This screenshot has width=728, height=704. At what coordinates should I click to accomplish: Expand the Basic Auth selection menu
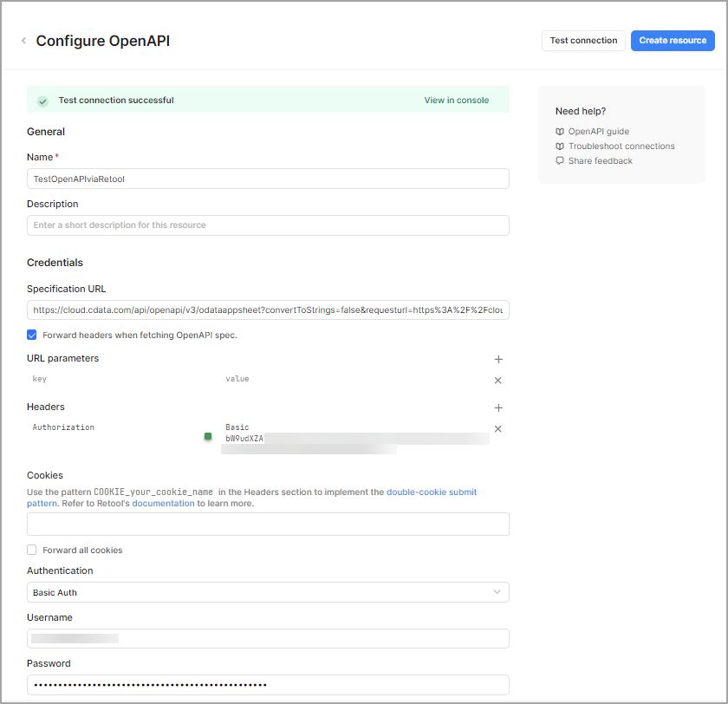point(497,591)
